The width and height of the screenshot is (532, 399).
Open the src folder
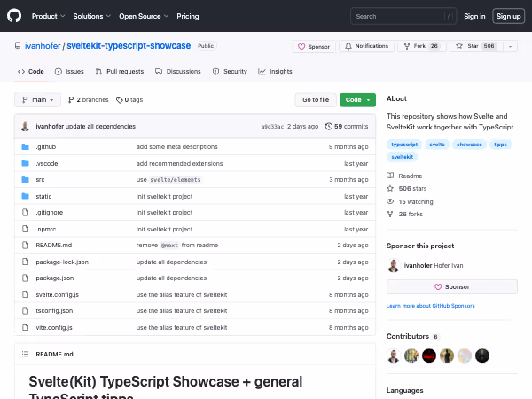point(40,179)
